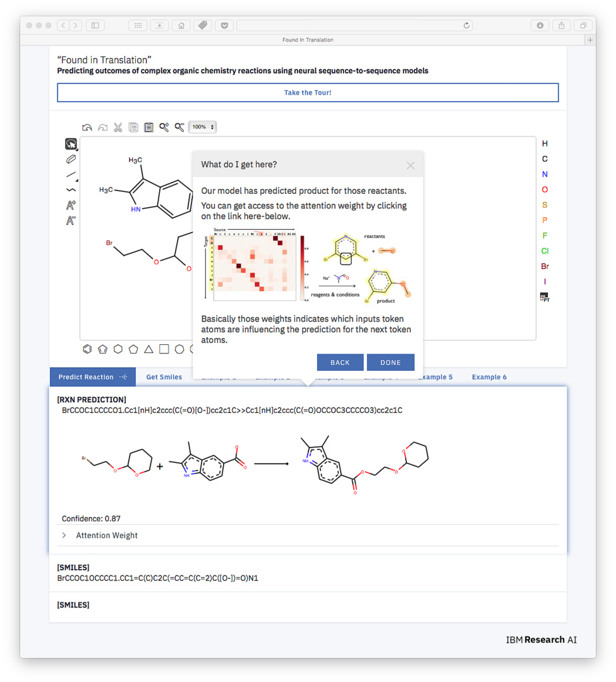
Task: Click the Cut scissors icon
Action: pos(118,127)
